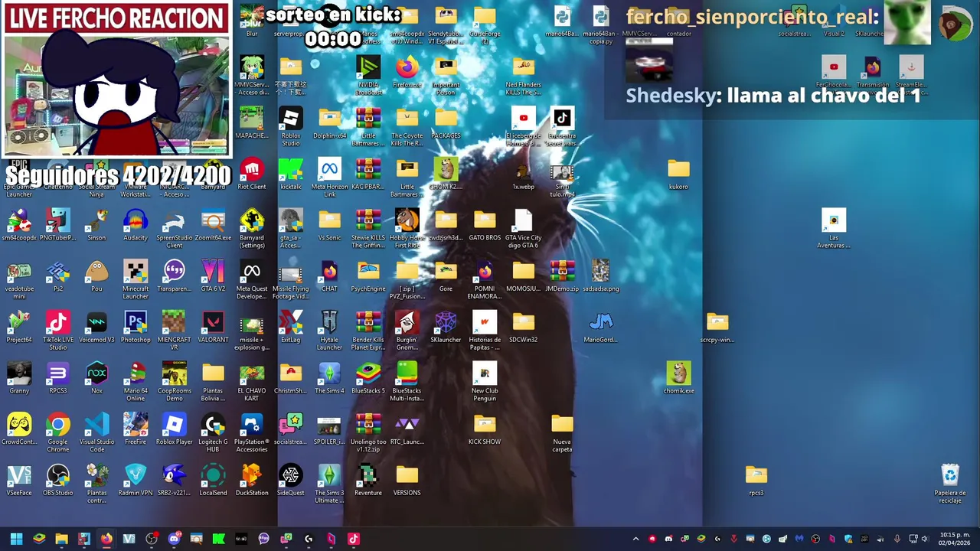
Task: Open the Nox emulator icon
Action: (x=96, y=378)
